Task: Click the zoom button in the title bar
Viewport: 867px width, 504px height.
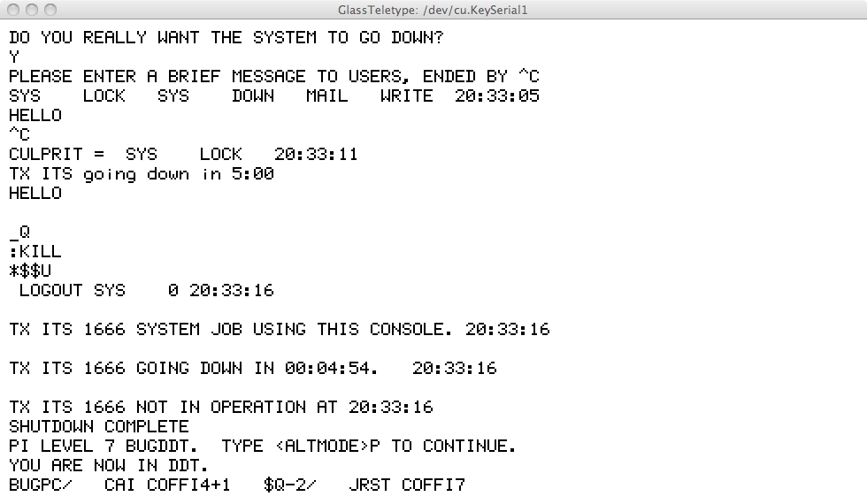Action: [x=50, y=10]
